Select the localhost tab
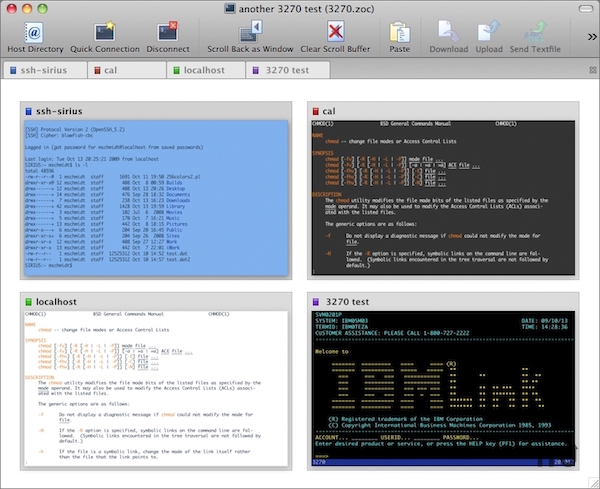The width and height of the screenshot is (600, 489). [207, 71]
